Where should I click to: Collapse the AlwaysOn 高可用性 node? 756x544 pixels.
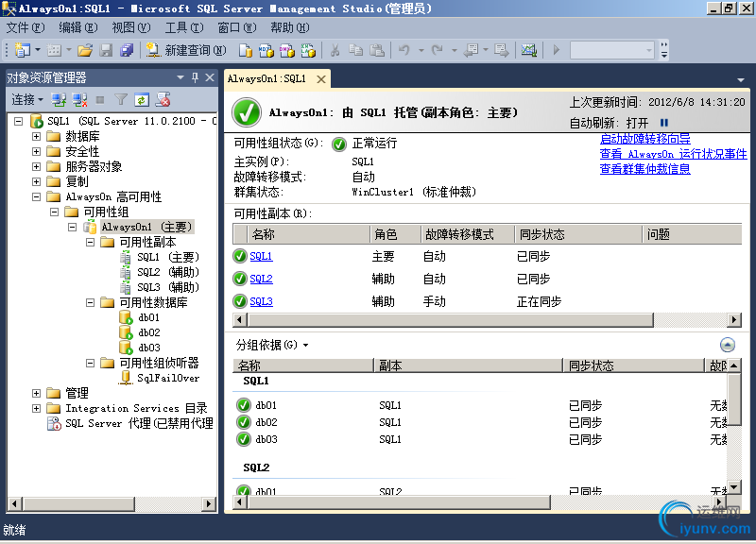tap(36, 196)
